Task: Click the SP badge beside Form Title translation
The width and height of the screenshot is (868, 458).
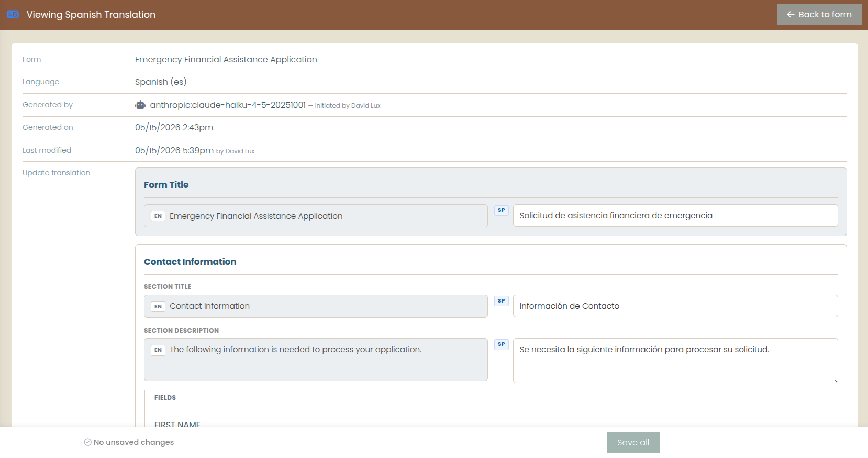Action: pos(502,210)
